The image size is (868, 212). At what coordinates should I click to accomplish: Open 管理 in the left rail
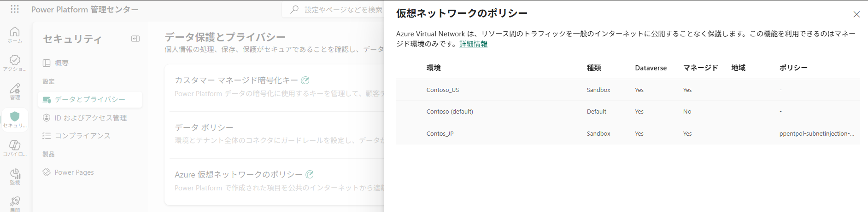click(15, 92)
